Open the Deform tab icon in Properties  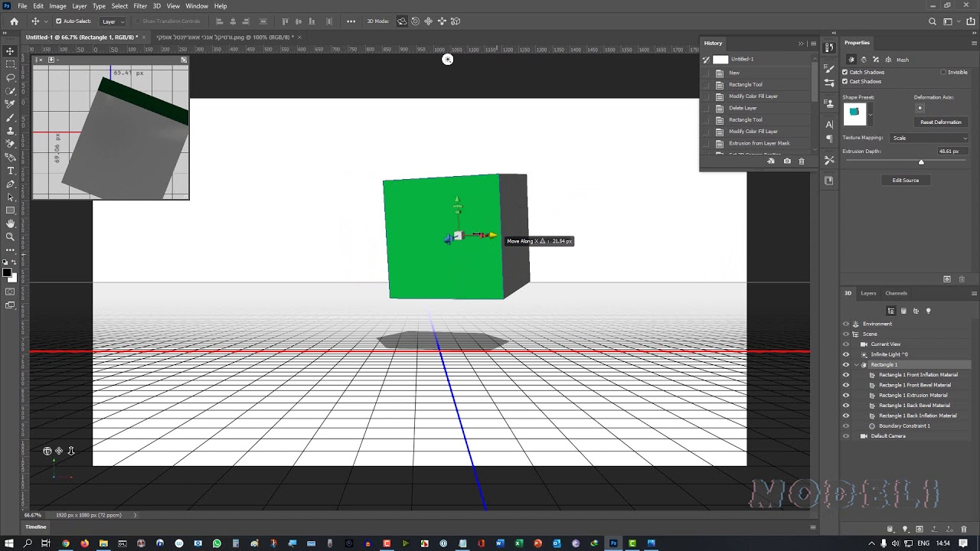click(x=864, y=60)
